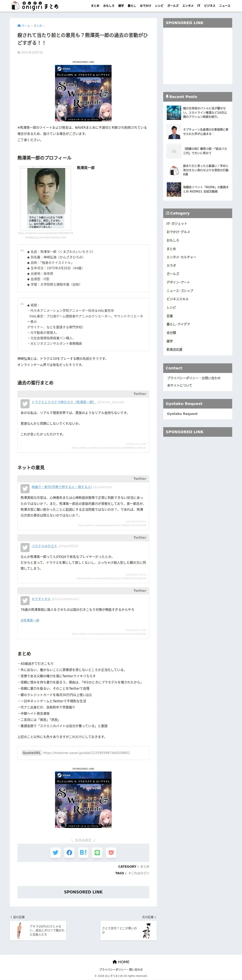Open the IT･ガジェット category
The height and width of the screenshot is (980, 242).
(x=177, y=224)
